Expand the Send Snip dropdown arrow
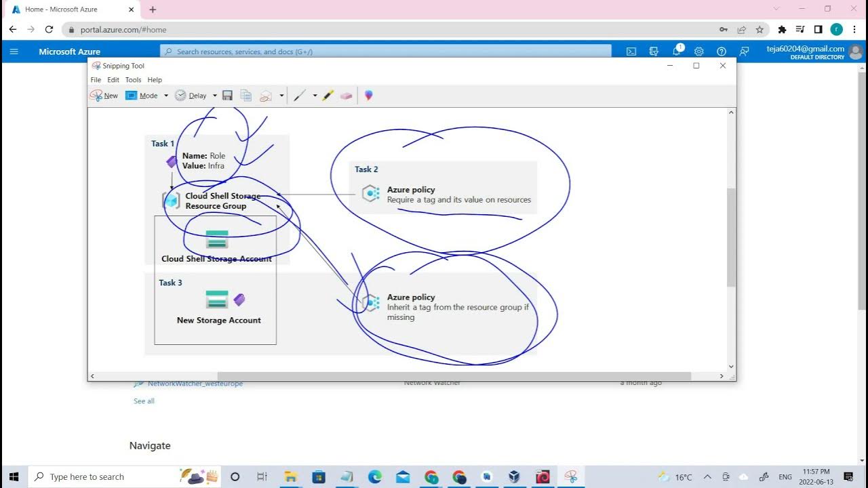This screenshot has width=868, height=488. coord(281,96)
